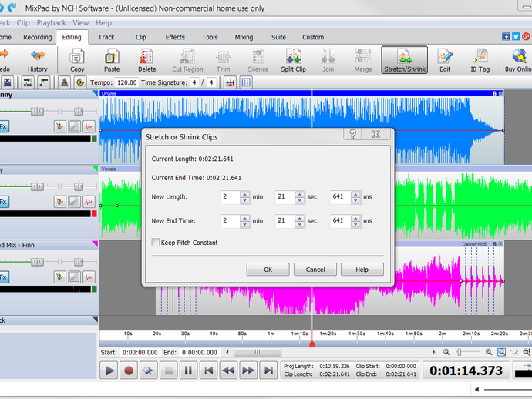The height and width of the screenshot is (399, 532).
Task: Click the Stretch/Shrink toolbar button
Action: click(404, 59)
